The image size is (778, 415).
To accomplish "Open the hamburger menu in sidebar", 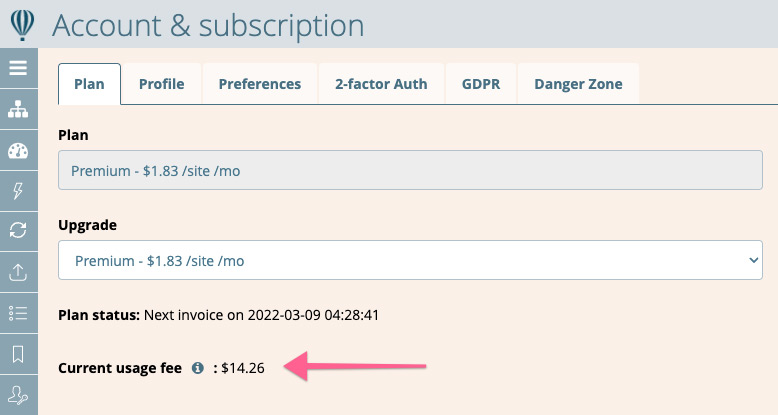I will 18,68.
